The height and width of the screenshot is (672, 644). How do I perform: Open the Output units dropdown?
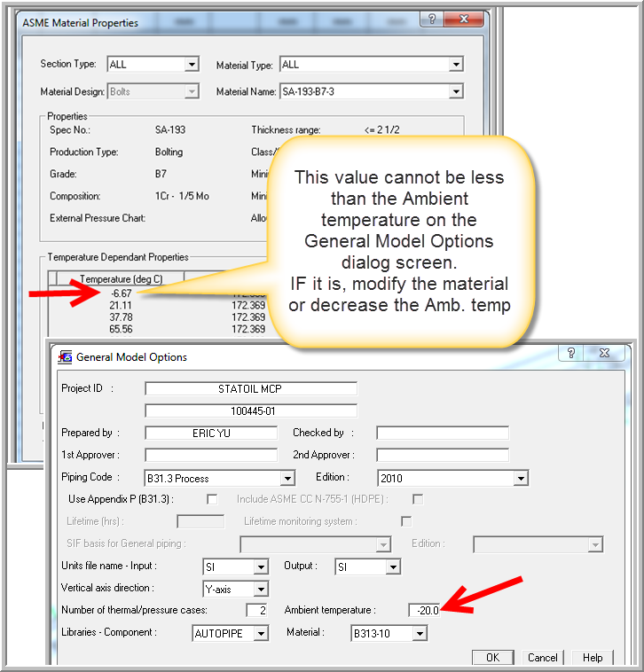(x=393, y=567)
